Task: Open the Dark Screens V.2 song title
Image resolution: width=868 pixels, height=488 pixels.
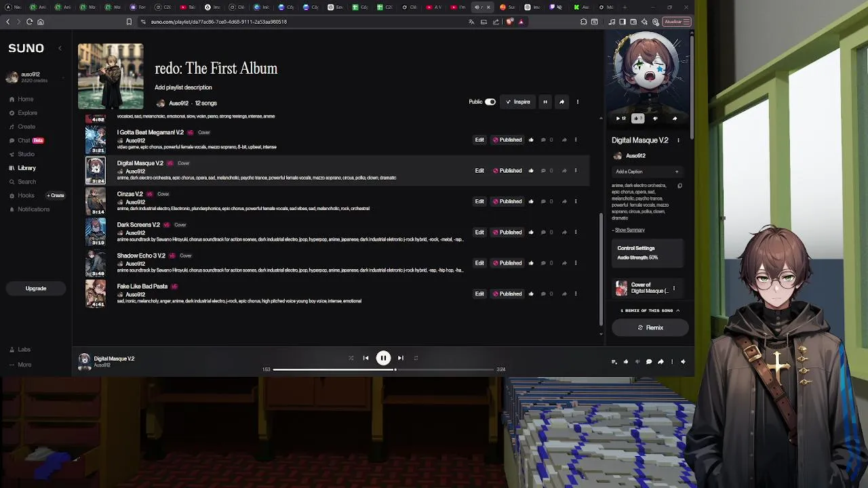Action: click(x=138, y=225)
